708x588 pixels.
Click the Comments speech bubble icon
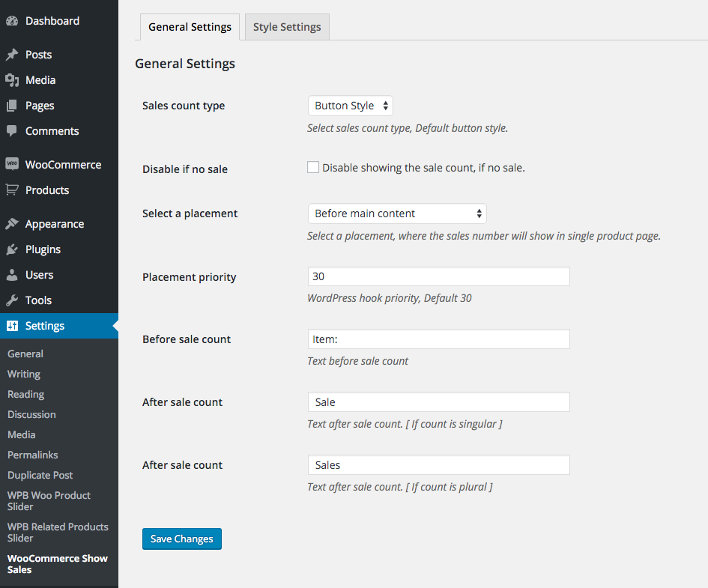pos(12,131)
